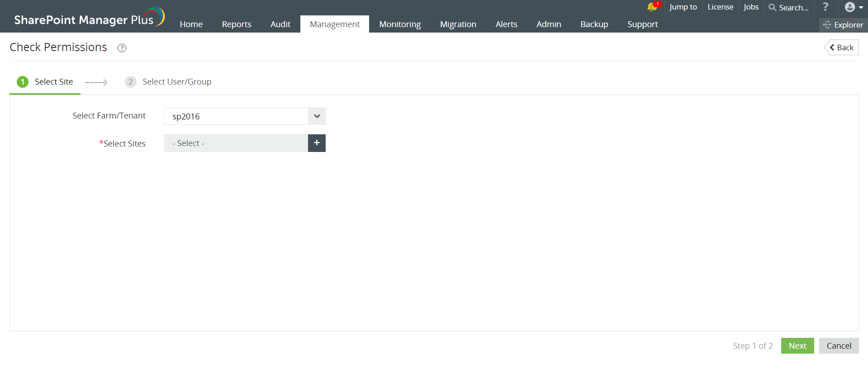Image resolution: width=868 pixels, height=379 pixels.
Task: Open the user account avatar menu
Action: coord(854,7)
